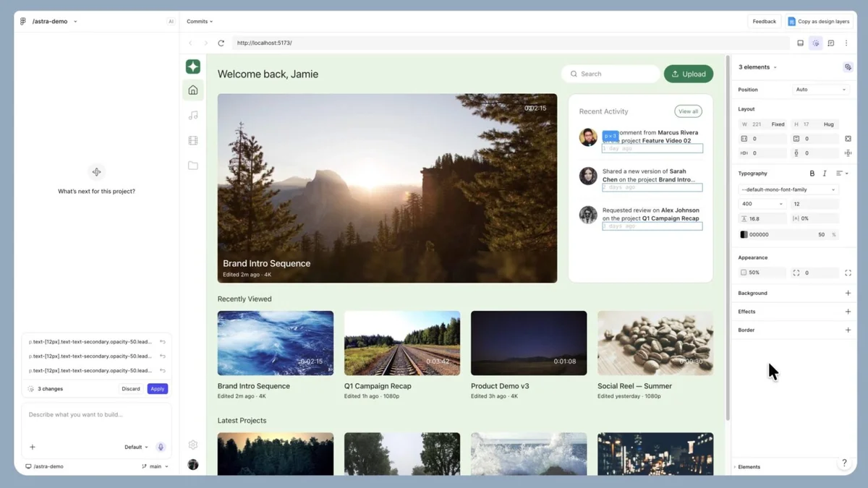Screen dimensions: 868x488
Task: Select the Home icon in app sidebar
Action: pos(193,90)
